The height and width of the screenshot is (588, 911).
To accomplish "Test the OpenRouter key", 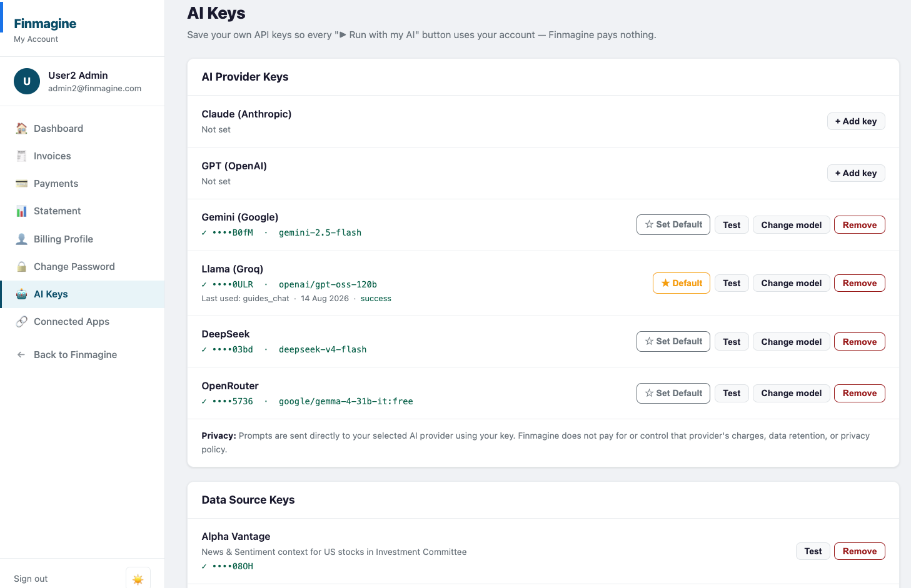I will click(x=732, y=393).
